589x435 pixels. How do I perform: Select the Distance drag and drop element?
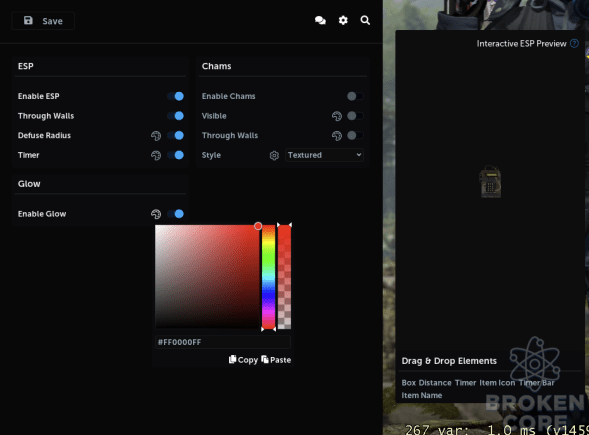click(435, 383)
